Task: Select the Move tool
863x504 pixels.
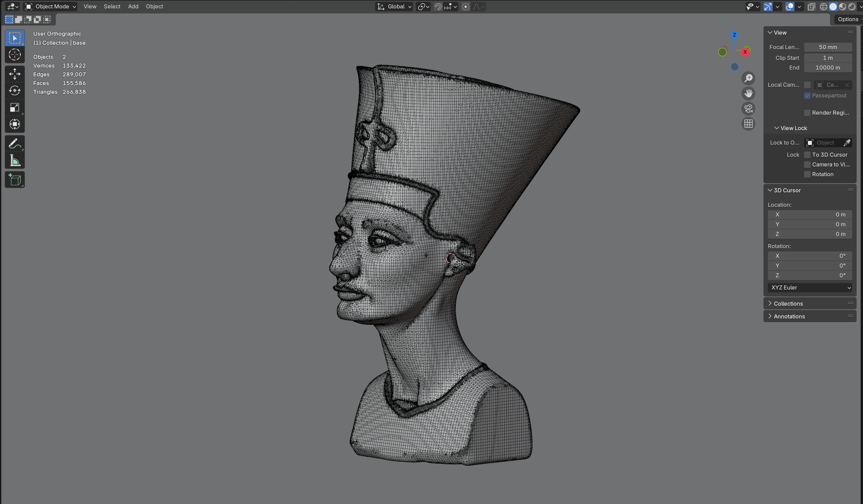Action: tap(14, 74)
